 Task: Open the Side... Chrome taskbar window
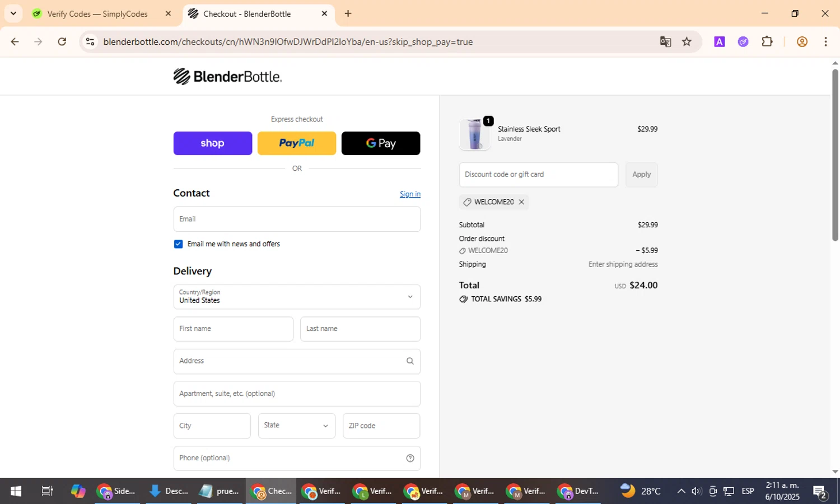click(x=116, y=491)
